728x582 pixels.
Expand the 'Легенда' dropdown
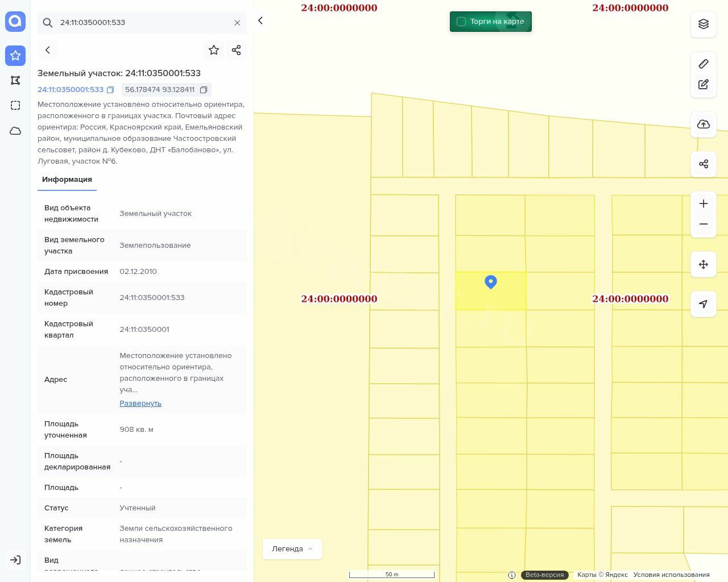[x=292, y=549]
